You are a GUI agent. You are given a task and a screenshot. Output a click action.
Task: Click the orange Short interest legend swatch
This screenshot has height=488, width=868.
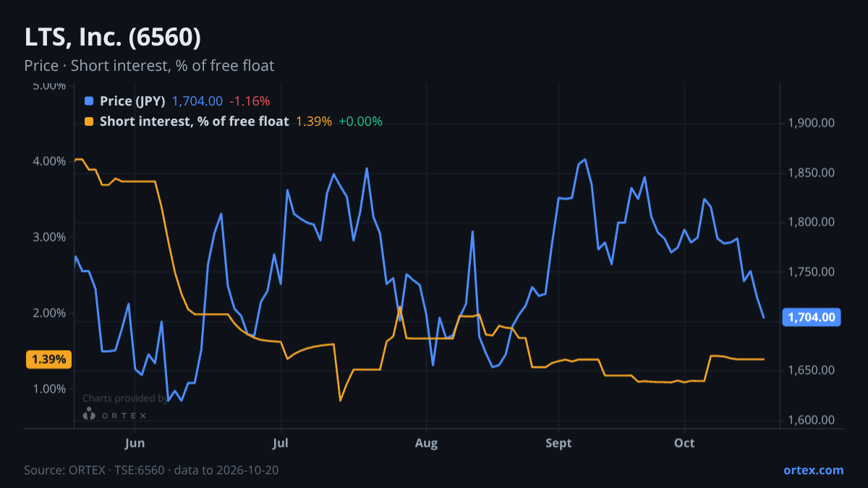[90, 121]
